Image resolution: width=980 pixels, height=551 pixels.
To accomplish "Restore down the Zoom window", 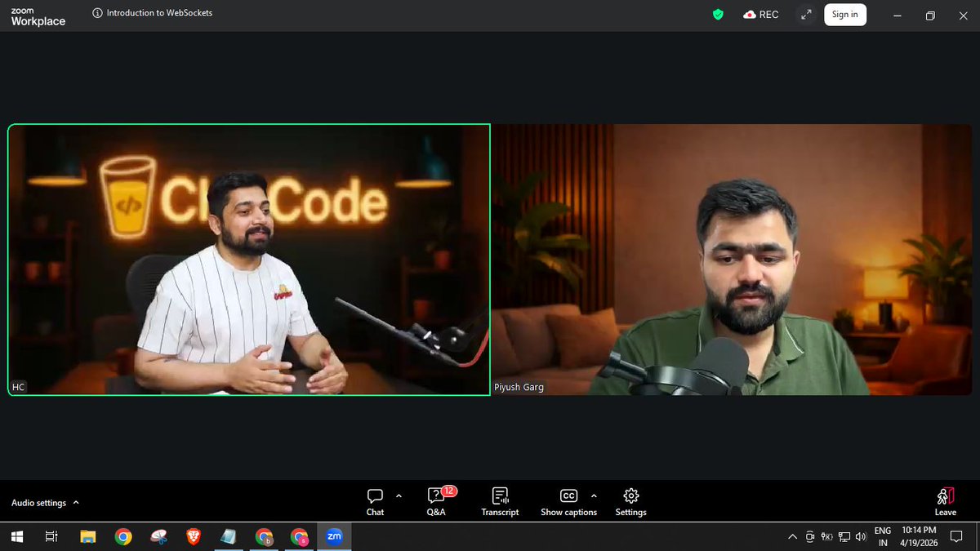I will (929, 15).
